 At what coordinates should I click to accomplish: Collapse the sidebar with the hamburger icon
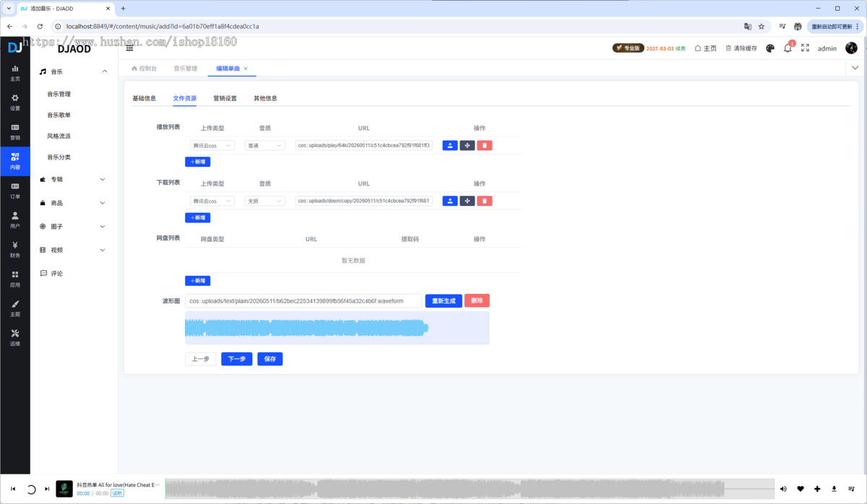130,48
